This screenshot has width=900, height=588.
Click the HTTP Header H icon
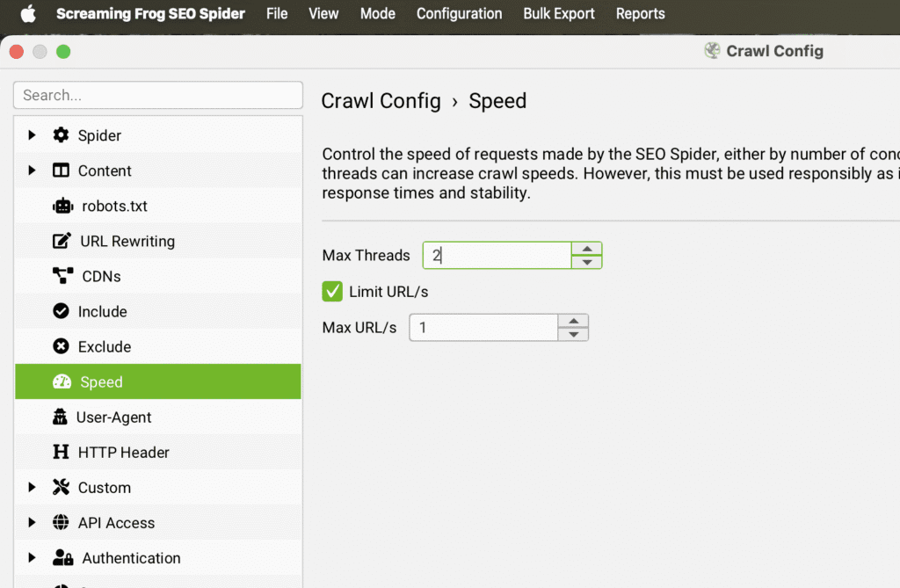pyautogui.click(x=61, y=452)
